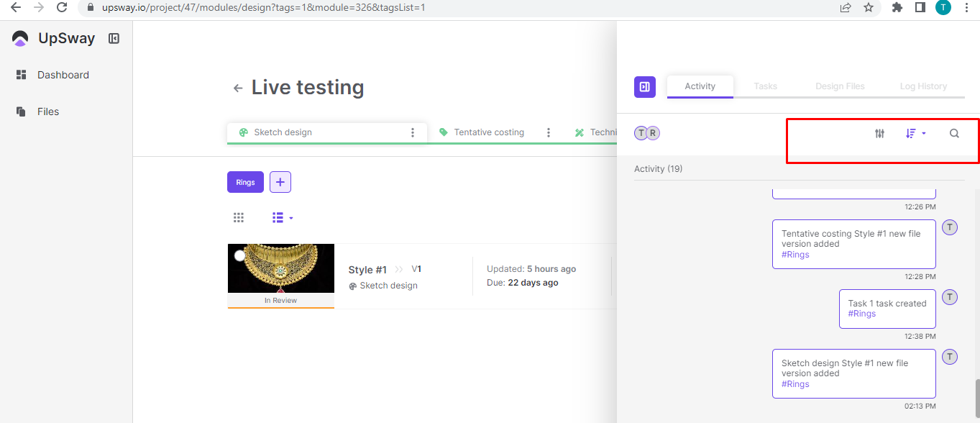Open Sketch design three-dot options menu
Screen dimensions: 980x423
pos(413,132)
